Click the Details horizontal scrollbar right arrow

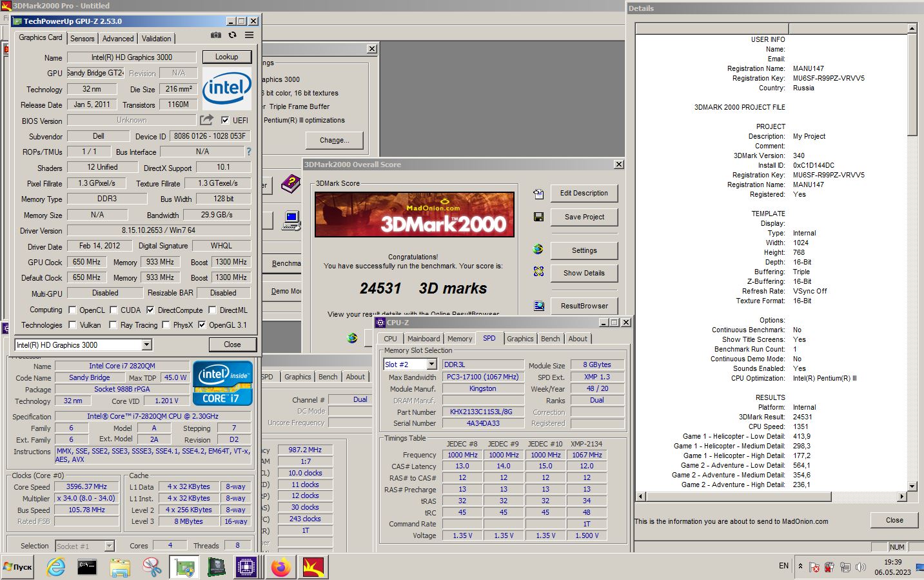coord(902,496)
